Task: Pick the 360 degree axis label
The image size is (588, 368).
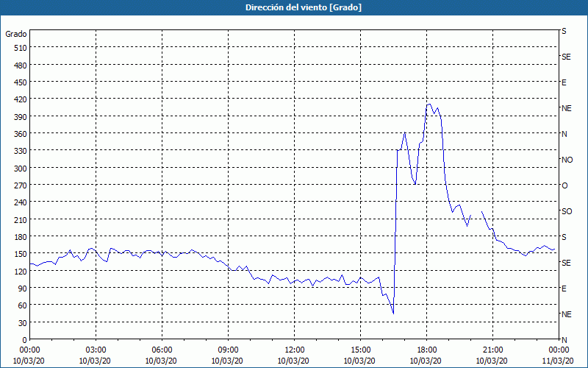Action: [x=21, y=134]
